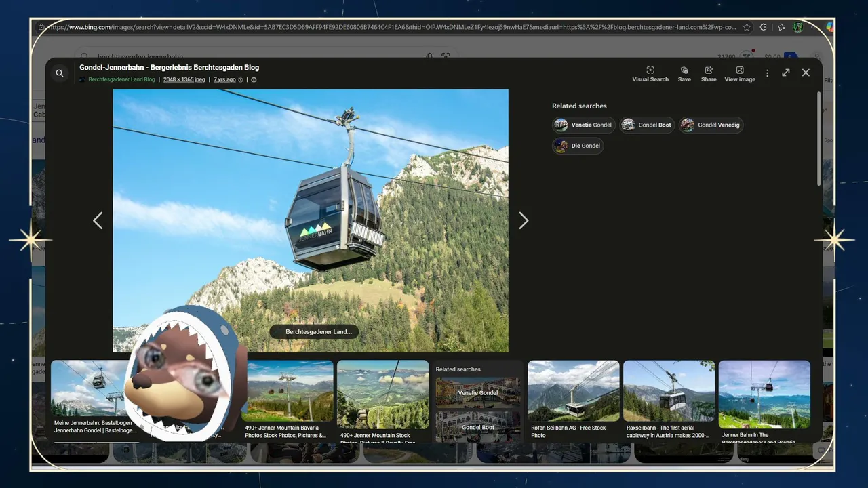
Task: Go to the next image
Action: tap(524, 220)
